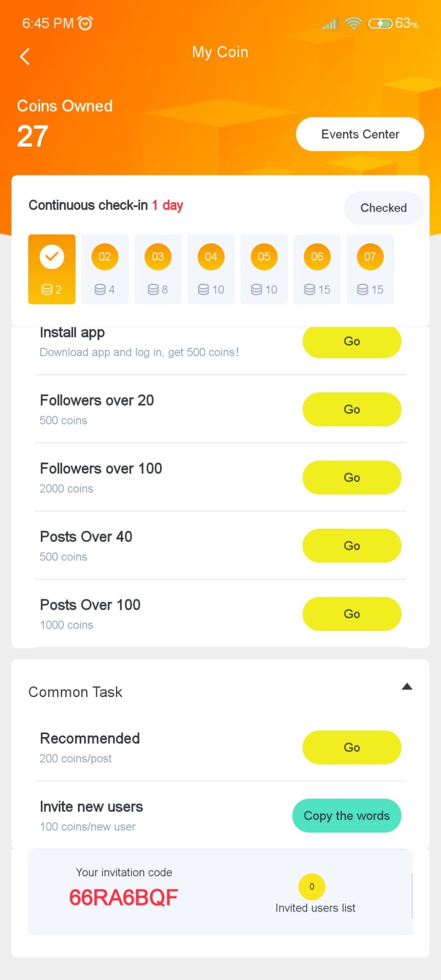Tap the alarm clock status icon
The width and height of the screenshot is (441, 980).
(x=85, y=23)
